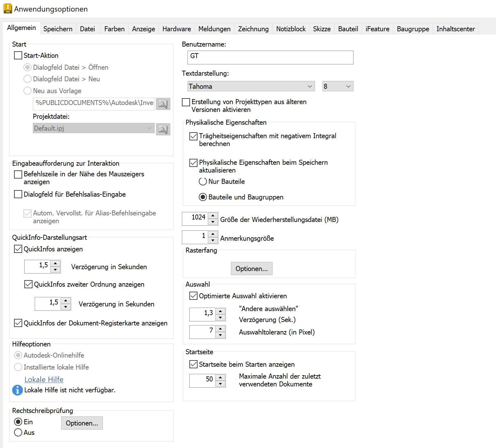This screenshot has width=496, height=448.
Task: Open the text size 8 dropdown
Action: 338,86
